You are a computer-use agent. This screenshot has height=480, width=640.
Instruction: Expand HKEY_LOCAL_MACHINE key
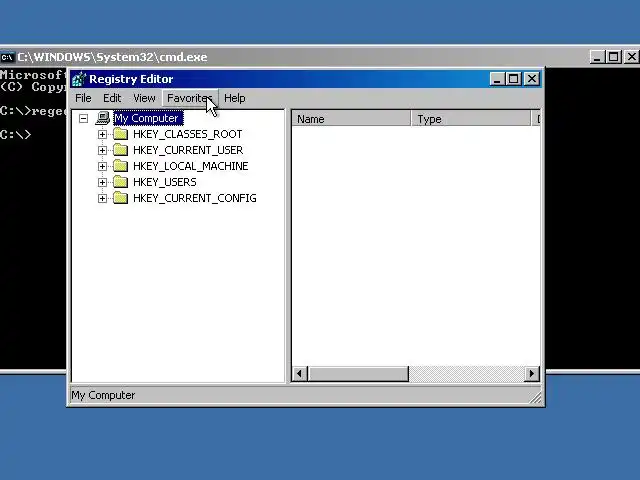click(102, 166)
